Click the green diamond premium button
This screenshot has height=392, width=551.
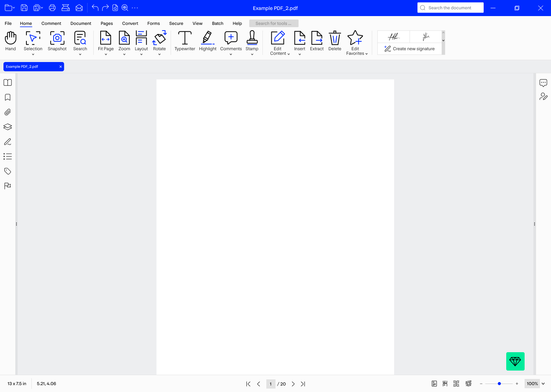pos(515,361)
